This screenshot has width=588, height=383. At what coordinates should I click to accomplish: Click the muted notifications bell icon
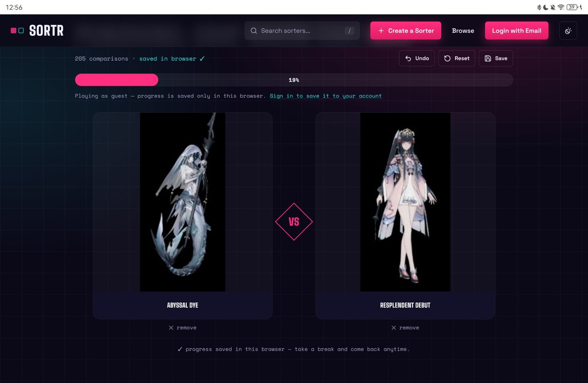(x=553, y=7)
